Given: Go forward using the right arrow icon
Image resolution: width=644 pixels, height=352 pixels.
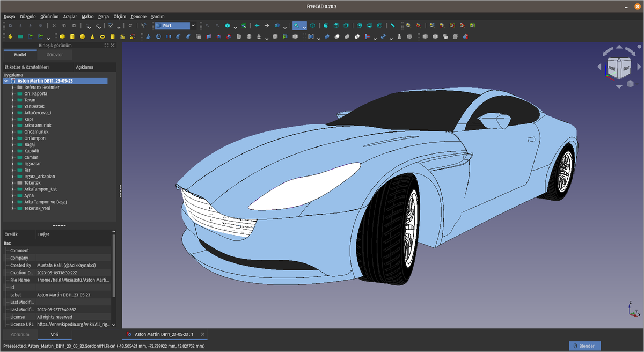Looking at the screenshot, I should (267, 25).
